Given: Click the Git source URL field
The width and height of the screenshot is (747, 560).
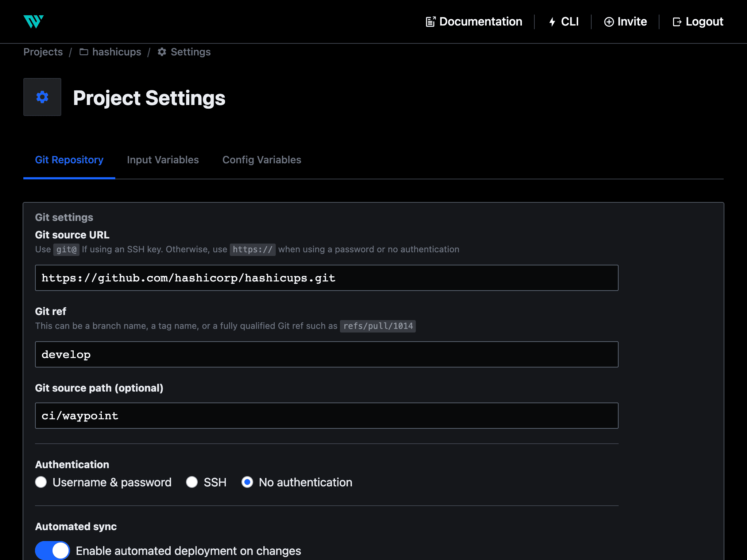Looking at the screenshot, I should [x=326, y=278].
